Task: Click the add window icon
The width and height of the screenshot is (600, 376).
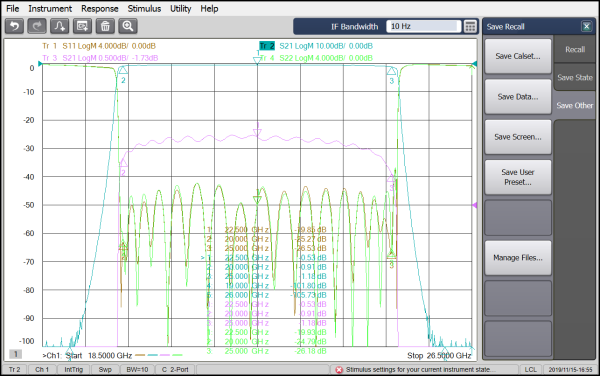Action: click(83, 26)
